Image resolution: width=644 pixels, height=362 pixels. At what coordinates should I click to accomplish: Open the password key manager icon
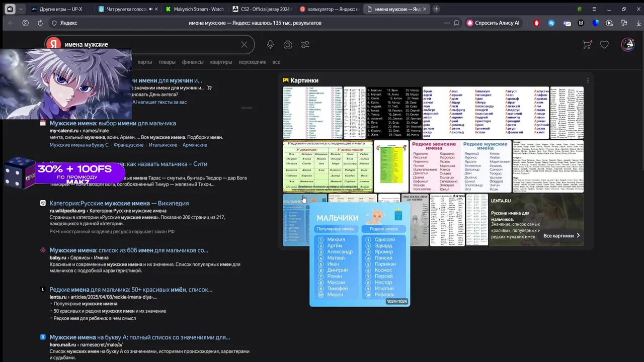tap(624, 23)
